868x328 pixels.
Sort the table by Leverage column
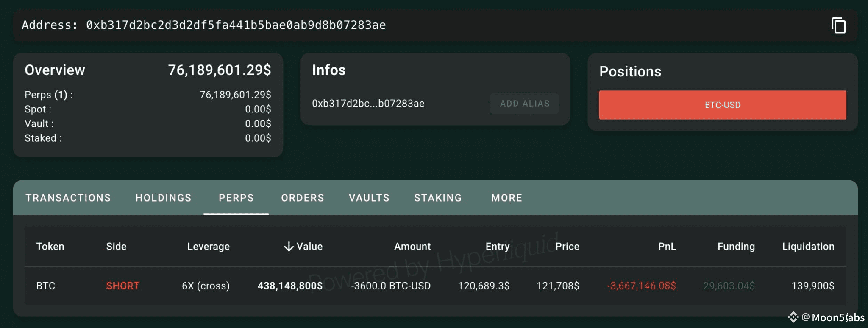pyautogui.click(x=208, y=247)
